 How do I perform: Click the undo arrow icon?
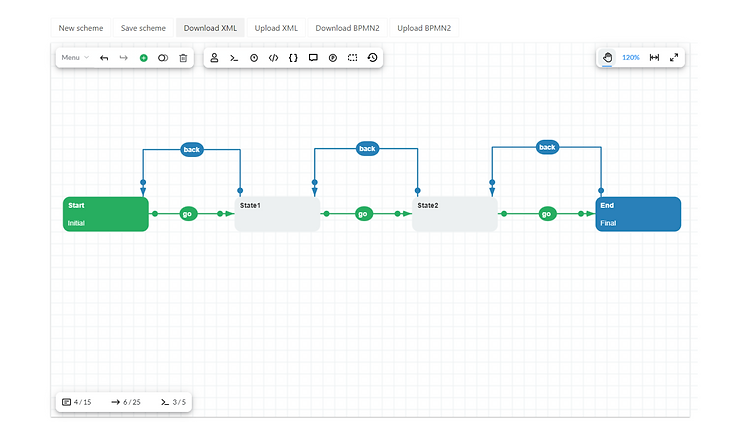pyautogui.click(x=104, y=58)
